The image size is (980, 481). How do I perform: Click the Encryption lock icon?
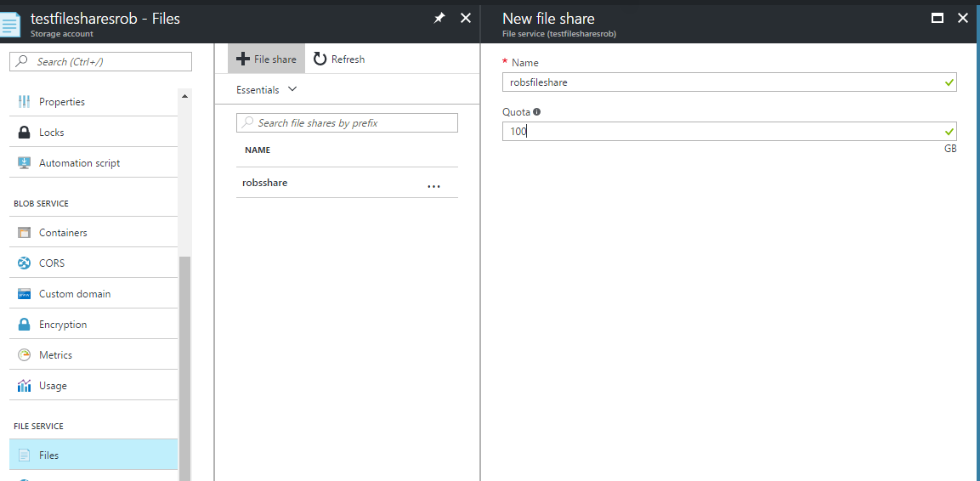[25, 324]
